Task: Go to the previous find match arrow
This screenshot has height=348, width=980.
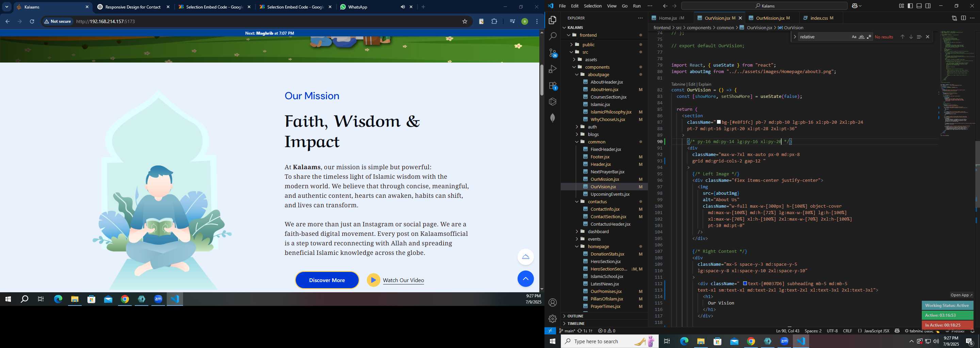Action: [902, 37]
